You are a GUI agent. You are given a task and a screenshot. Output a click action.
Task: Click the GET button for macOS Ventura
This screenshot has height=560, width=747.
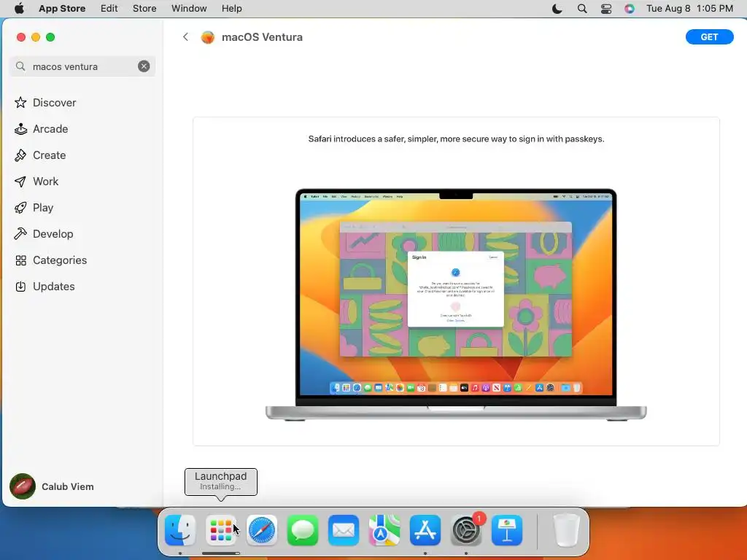tap(709, 37)
